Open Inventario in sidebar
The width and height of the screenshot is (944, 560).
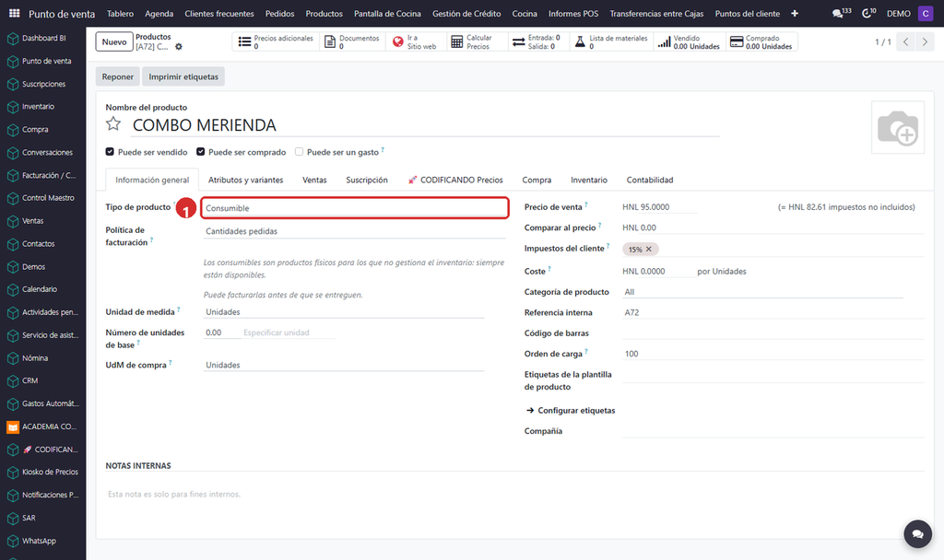(38, 107)
